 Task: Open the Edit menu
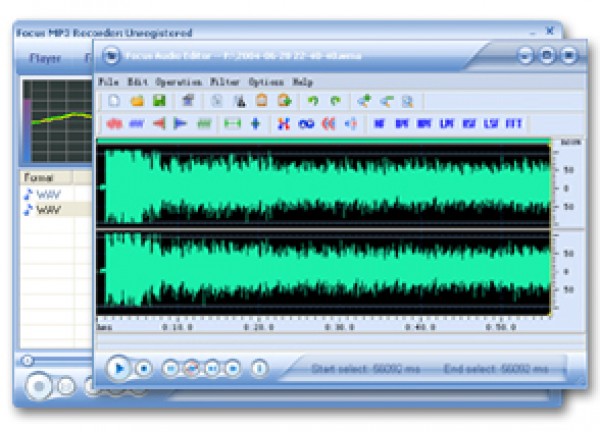(x=137, y=82)
